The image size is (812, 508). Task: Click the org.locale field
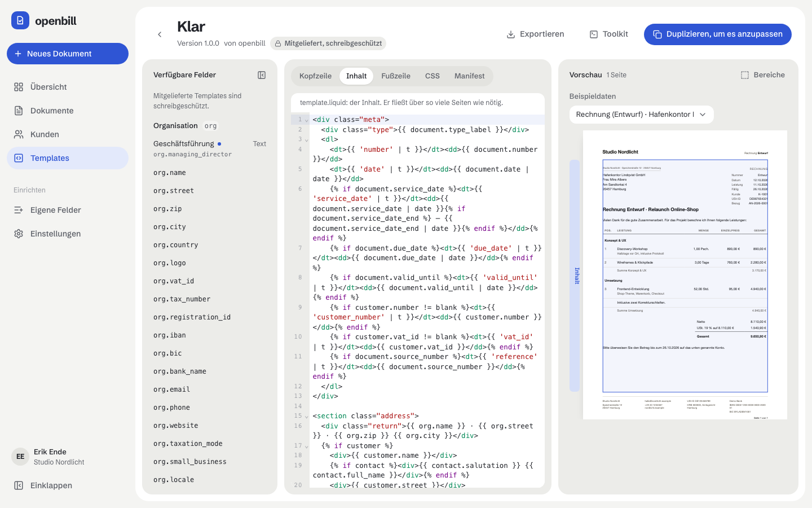(x=174, y=480)
